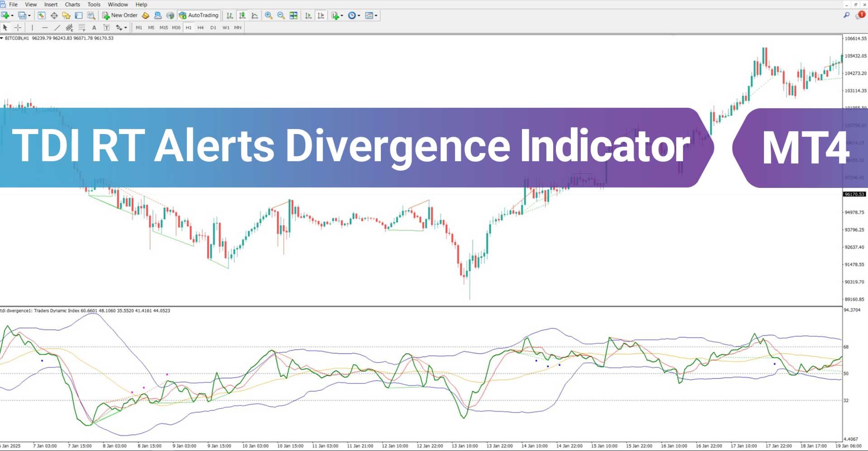
Task: Open the Tools menu
Action: coord(94,5)
